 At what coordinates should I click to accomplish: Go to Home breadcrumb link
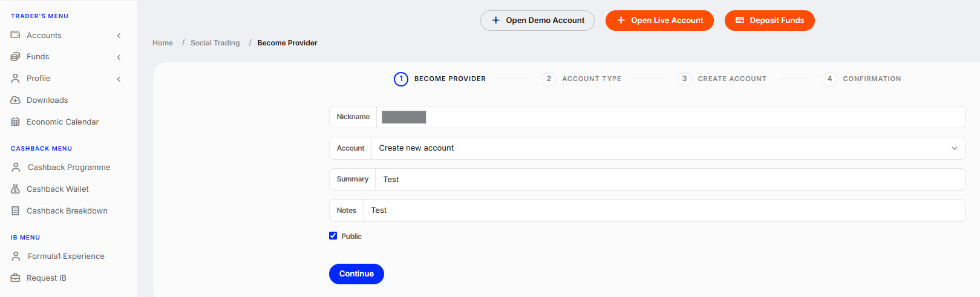(163, 43)
